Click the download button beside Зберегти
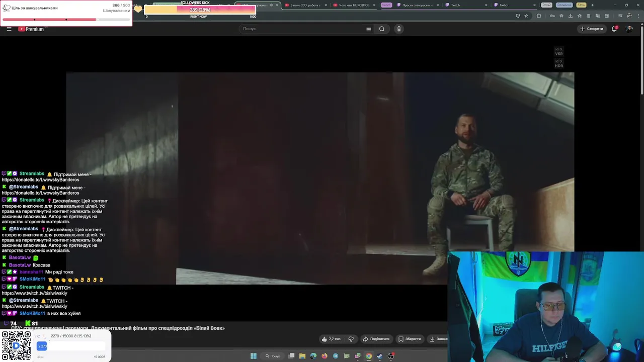The image size is (644, 362). [437, 339]
